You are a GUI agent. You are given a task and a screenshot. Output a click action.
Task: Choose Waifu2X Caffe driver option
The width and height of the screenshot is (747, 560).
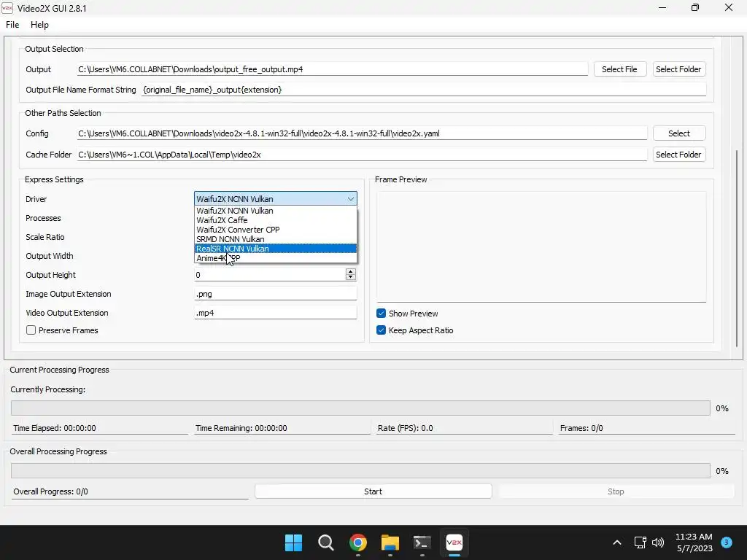pyautogui.click(x=276, y=220)
